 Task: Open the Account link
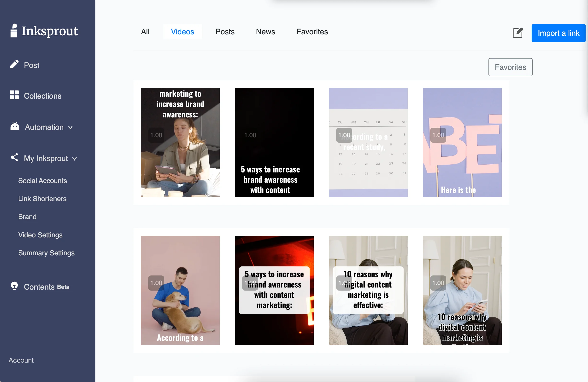21,360
